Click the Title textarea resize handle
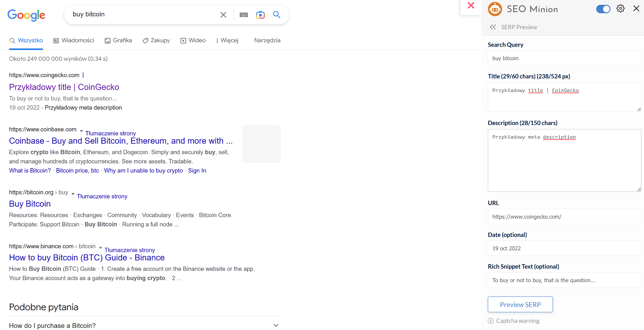 639,109
